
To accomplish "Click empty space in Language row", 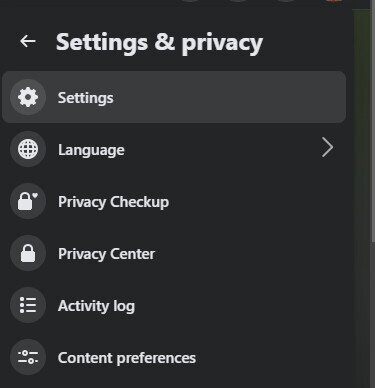I will (220, 149).
